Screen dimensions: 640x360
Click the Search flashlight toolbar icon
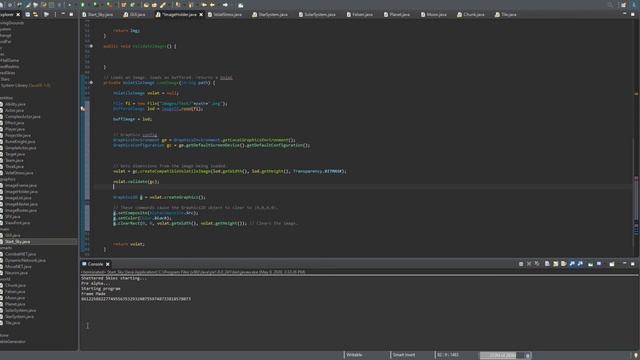163,5
